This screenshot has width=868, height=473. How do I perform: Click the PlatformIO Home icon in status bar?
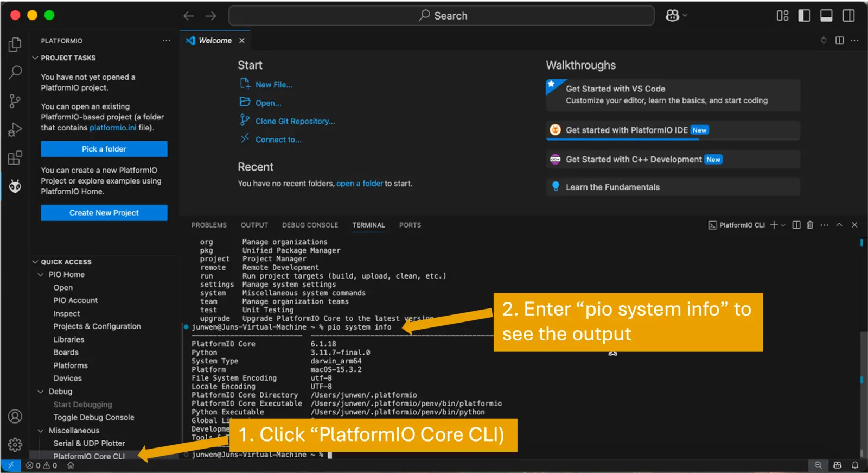click(71, 465)
